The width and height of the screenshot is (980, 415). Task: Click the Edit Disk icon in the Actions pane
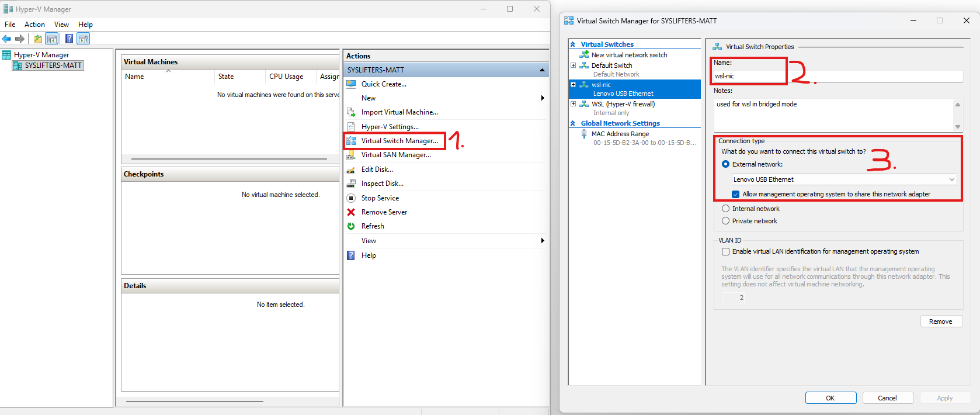(351, 170)
